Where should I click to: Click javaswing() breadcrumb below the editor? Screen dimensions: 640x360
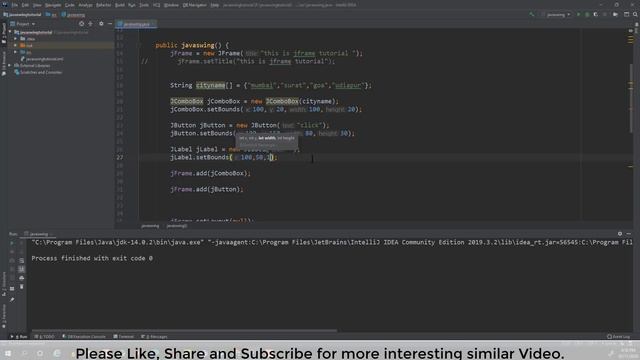[177, 226]
